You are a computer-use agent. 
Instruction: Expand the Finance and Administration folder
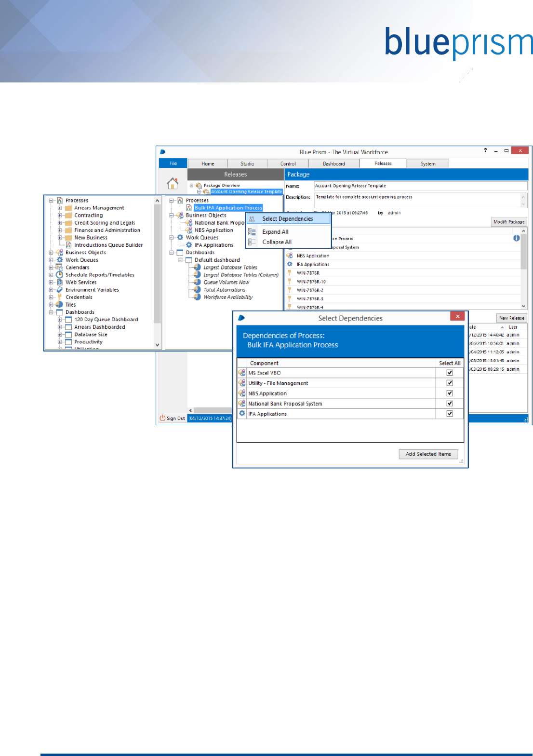(60, 230)
